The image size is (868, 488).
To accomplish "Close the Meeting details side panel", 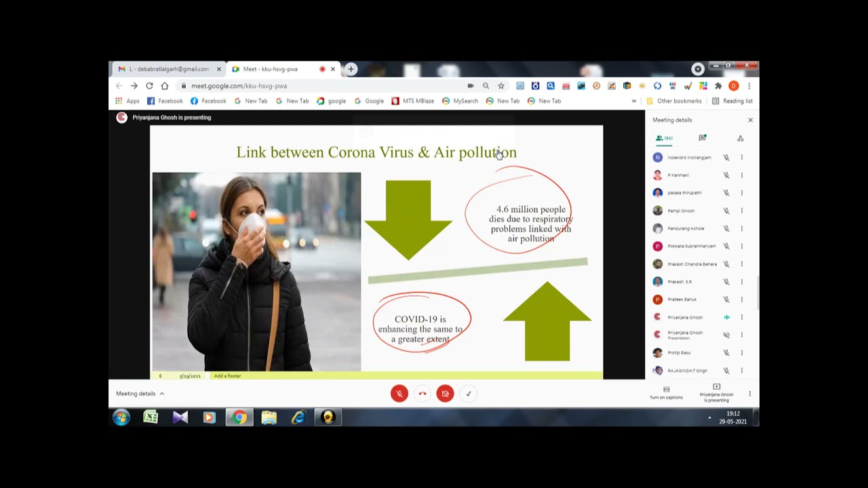I will (750, 120).
